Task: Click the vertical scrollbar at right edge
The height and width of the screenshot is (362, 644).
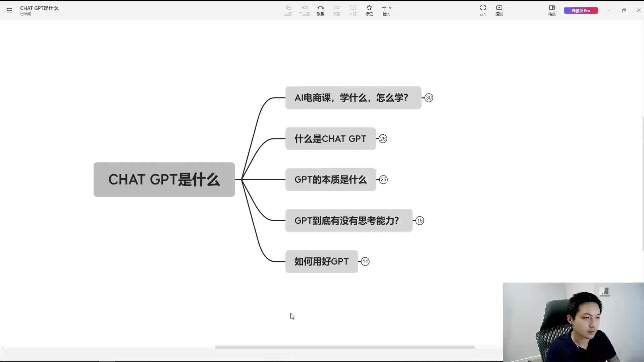Action: click(x=643, y=184)
